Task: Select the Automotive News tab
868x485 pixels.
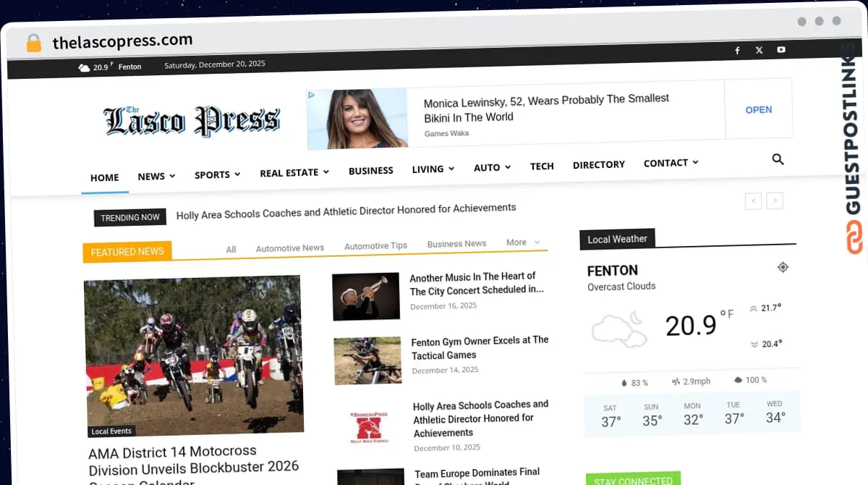Action: click(290, 248)
